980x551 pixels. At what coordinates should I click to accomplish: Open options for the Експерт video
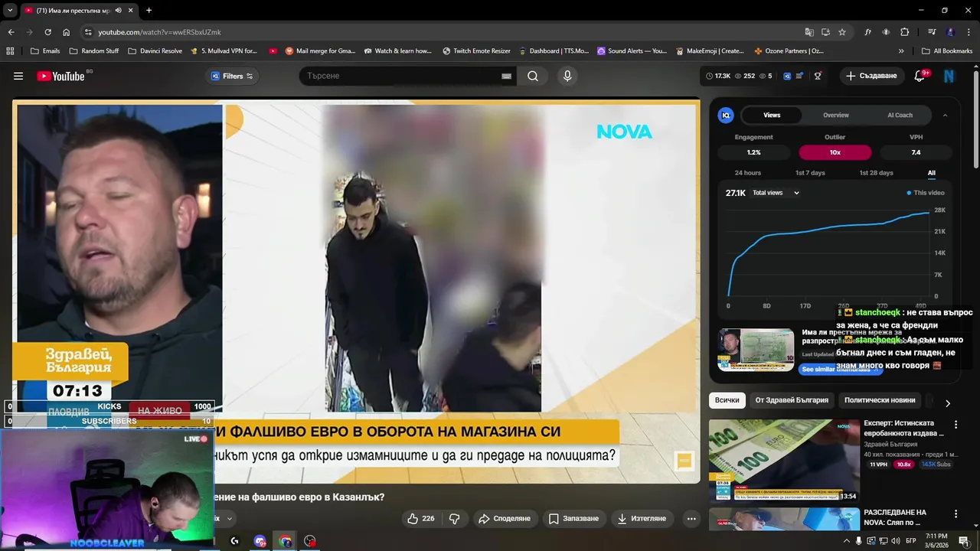pos(955,424)
